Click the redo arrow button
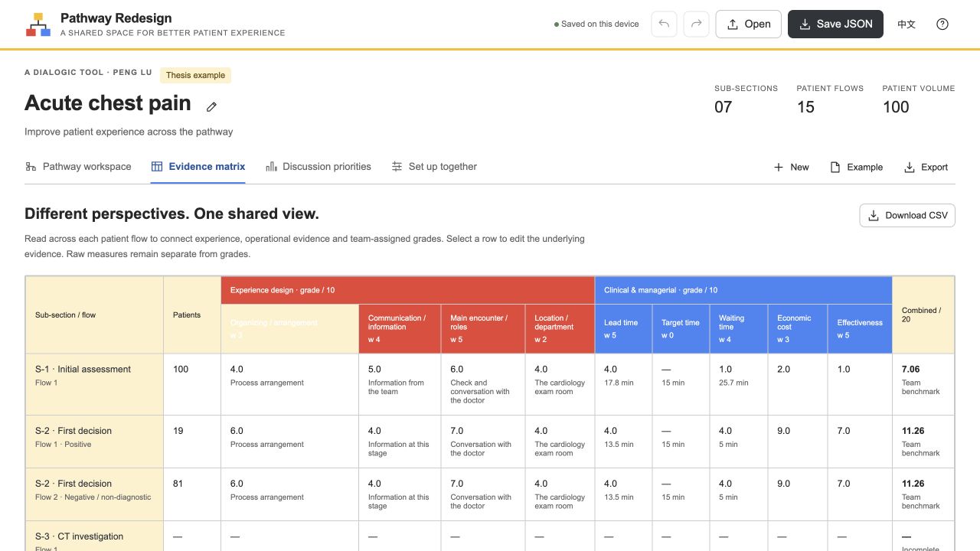This screenshot has width=980, height=551. (x=696, y=24)
